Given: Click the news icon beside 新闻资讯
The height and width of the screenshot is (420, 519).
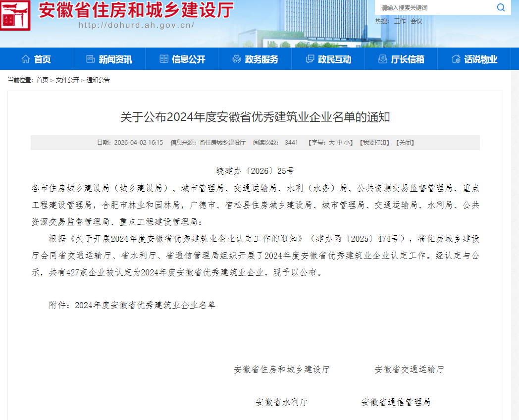Looking at the screenshot, I should tap(90, 59).
